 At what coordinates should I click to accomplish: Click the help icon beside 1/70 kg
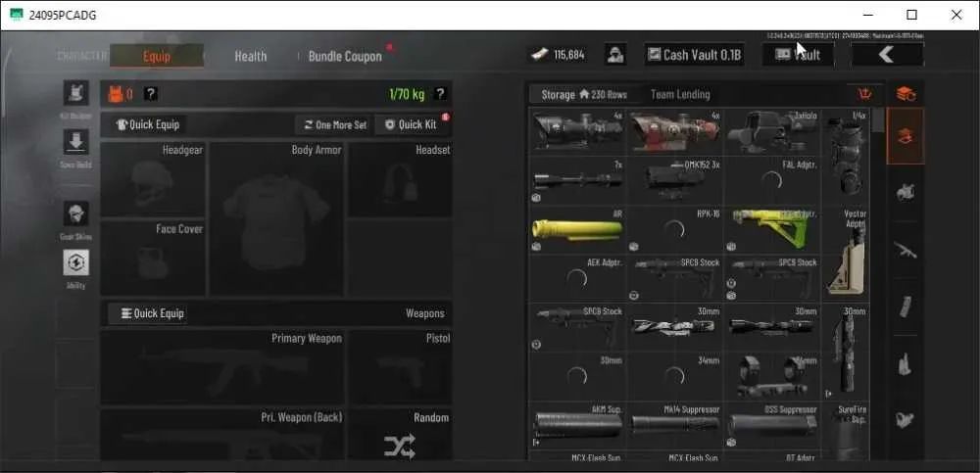440,94
